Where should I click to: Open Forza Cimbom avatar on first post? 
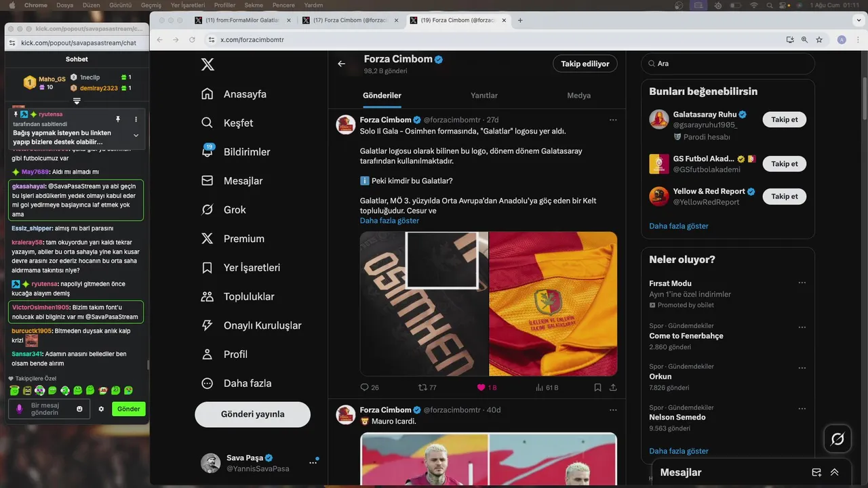click(347, 124)
